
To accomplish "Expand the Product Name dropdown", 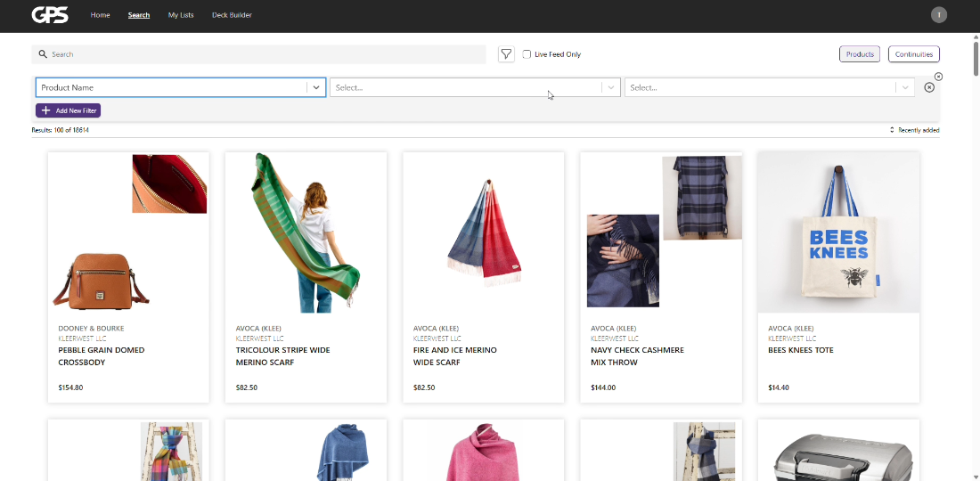I will coord(316,87).
